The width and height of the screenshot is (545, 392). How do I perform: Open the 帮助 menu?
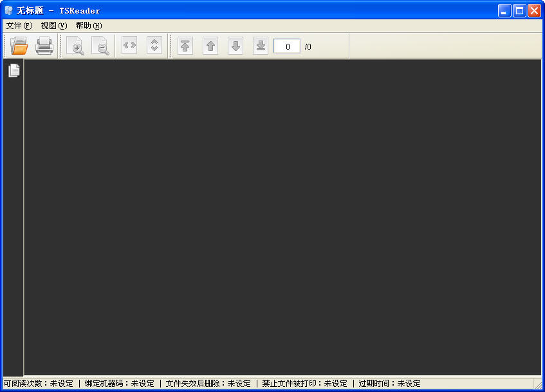pyautogui.click(x=88, y=26)
